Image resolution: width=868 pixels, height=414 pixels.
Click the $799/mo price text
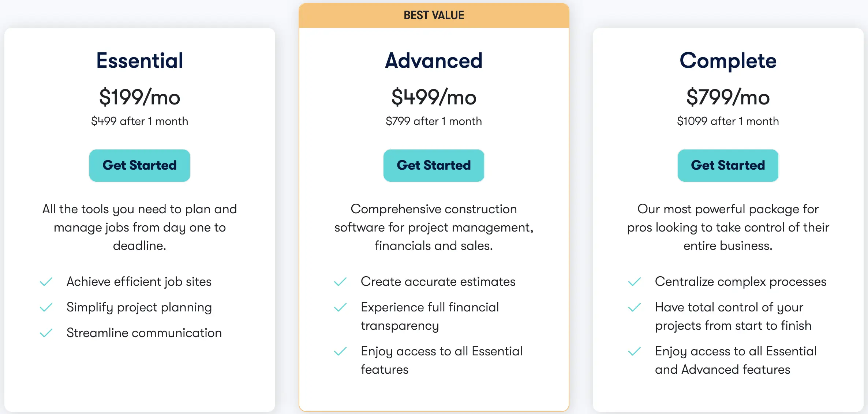click(727, 97)
